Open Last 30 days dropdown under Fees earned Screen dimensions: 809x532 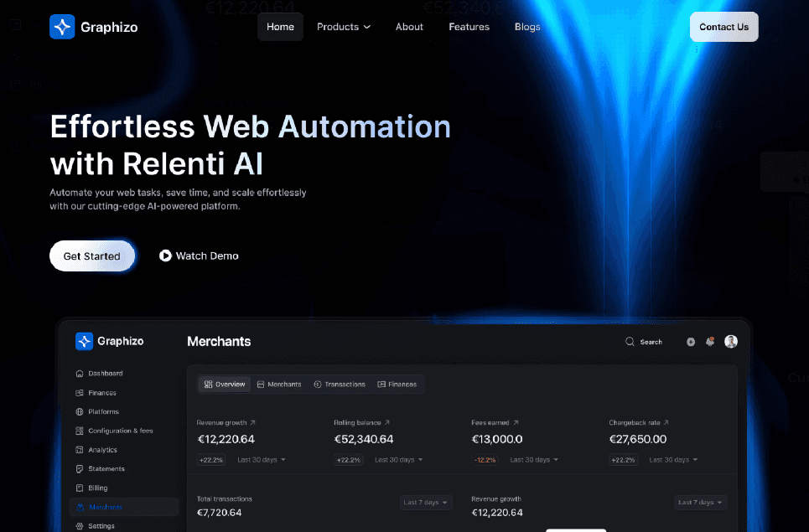click(535, 460)
